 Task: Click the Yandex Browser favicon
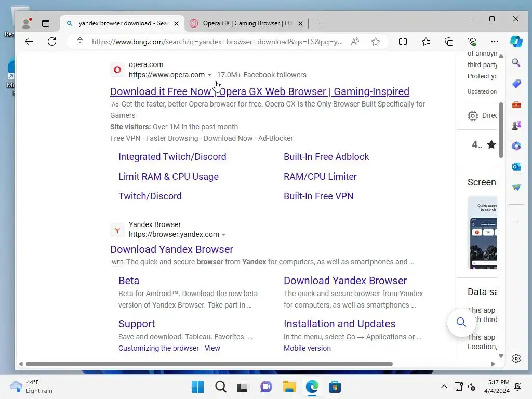117,230
